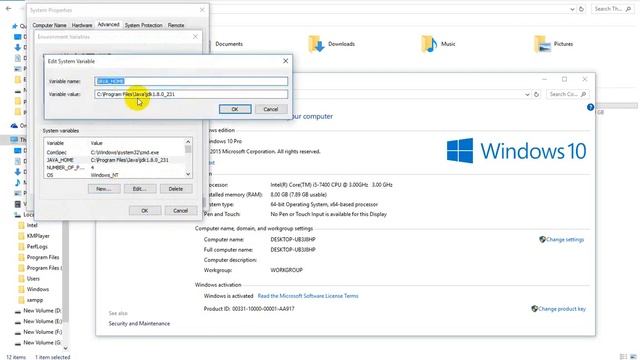Open Intel folder in navigation tree

[x=32, y=225]
